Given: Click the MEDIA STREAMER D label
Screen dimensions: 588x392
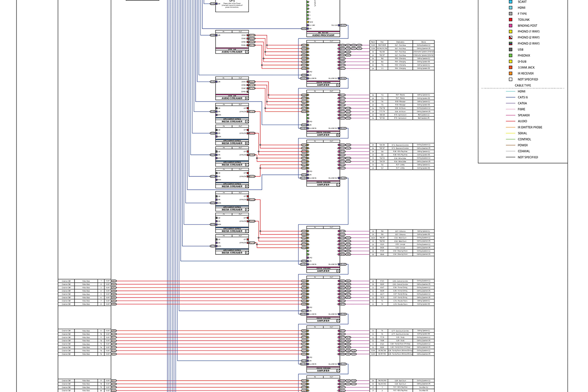Looking at the screenshot, I should click(232, 186).
